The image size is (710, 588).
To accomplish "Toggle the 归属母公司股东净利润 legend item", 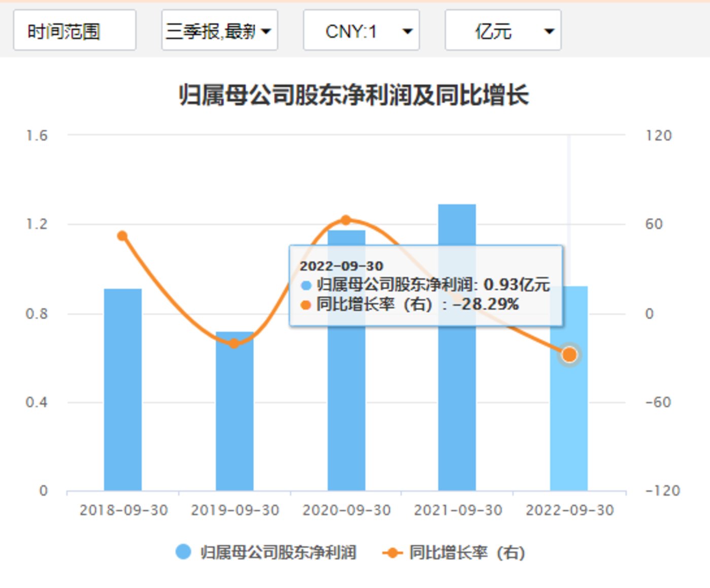I will coord(266,552).
